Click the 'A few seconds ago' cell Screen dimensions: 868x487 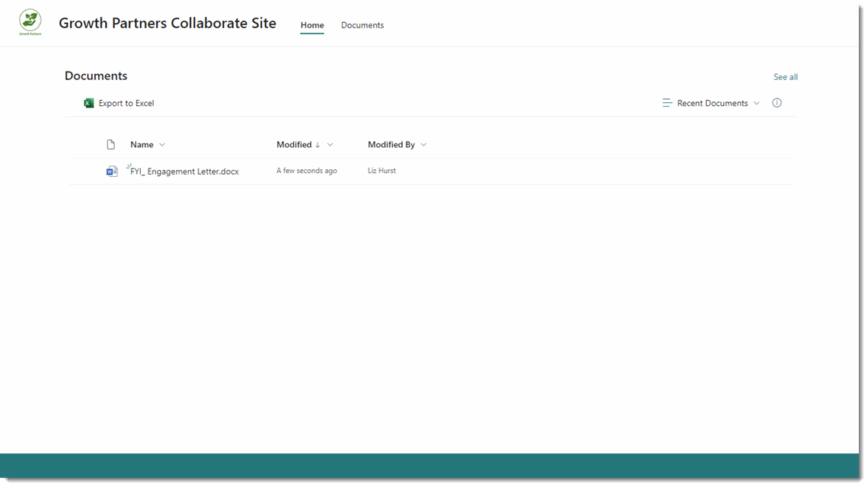[x=307, y=171]
